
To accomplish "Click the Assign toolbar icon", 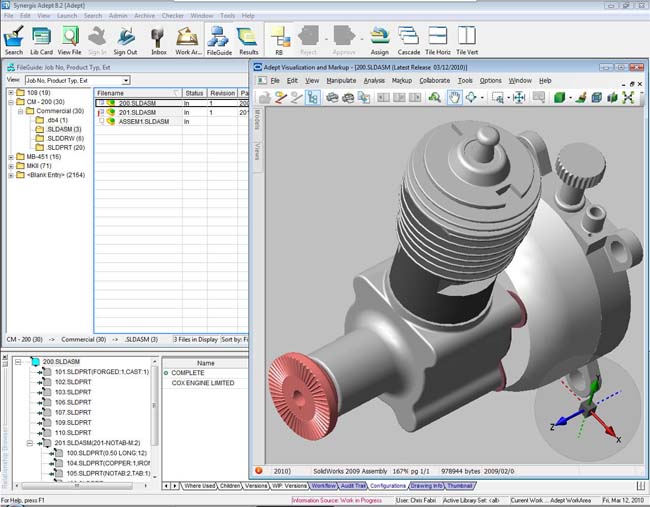I will click(x=380, y=40).
